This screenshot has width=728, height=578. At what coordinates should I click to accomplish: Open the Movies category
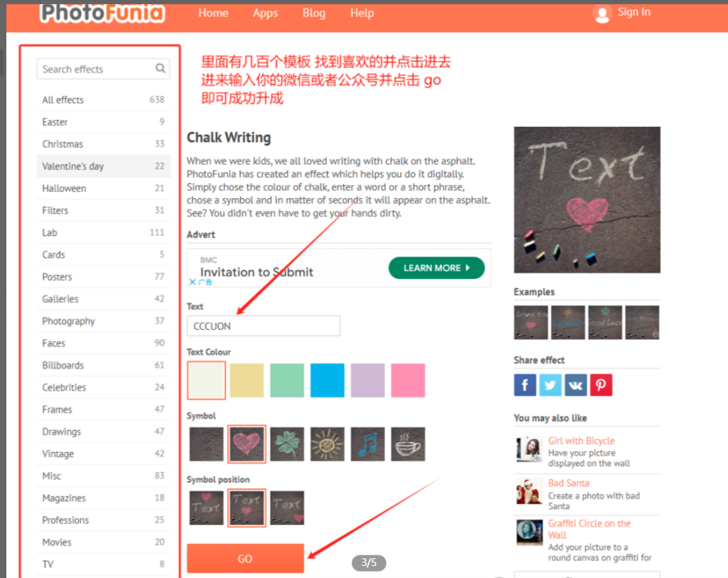tap(104, 542)
